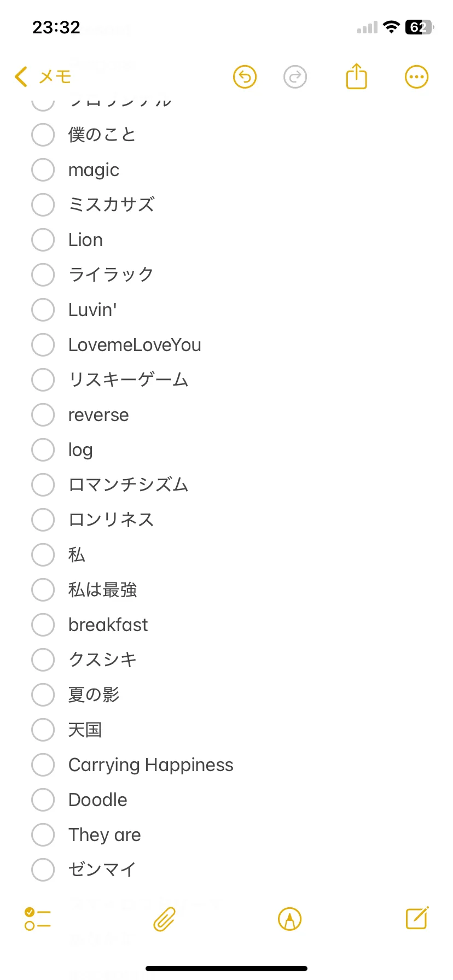Mark Carrying Happiness as done
Screen dimensions: 453x980
(43, 765)
